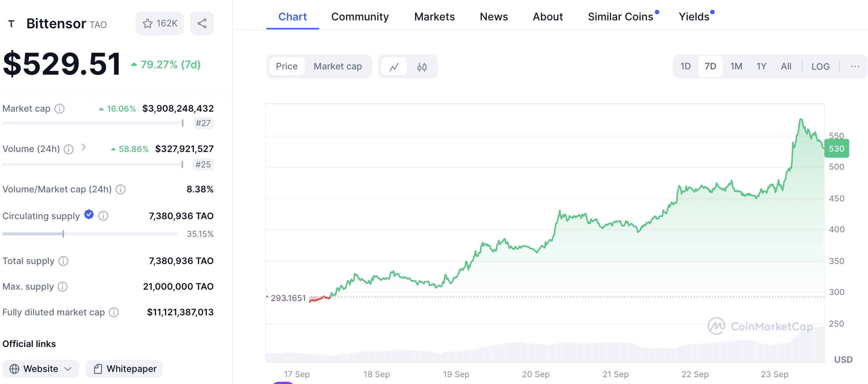Open Market cap info tooltip icon
The width and height of the screenshot is (868, 384).
pos(60,109)
